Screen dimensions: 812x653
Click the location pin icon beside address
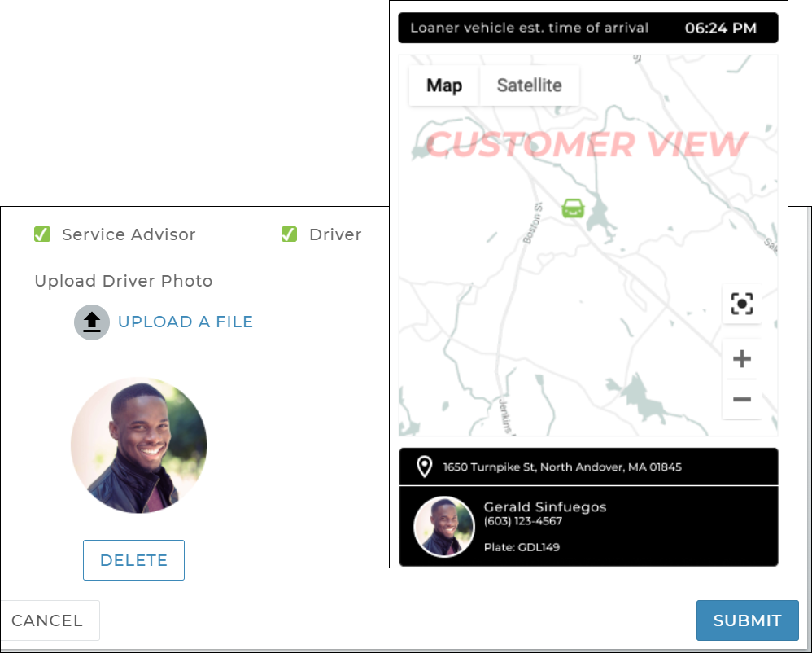(x=424, y=467)
